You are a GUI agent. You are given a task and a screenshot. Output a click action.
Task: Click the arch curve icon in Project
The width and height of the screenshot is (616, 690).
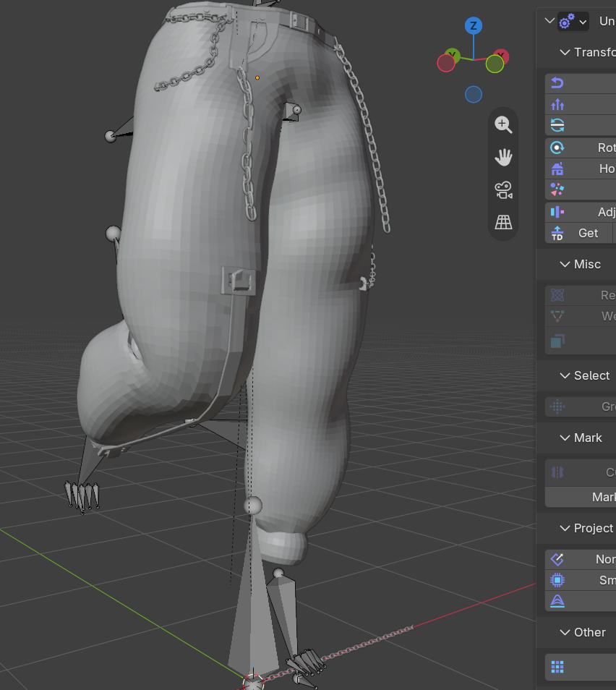click(557, 601)
